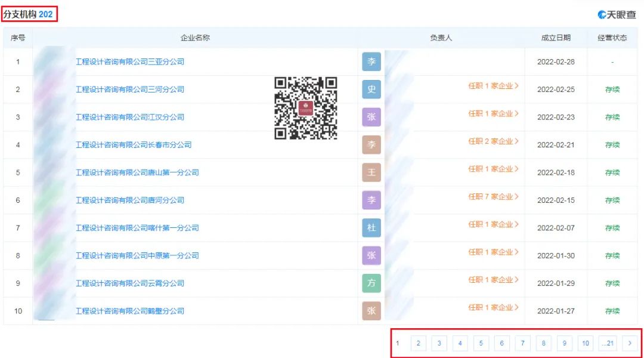Click 张 avatar for 江汉分公司
The image size is (644, 358).
[x=371, y=117]
